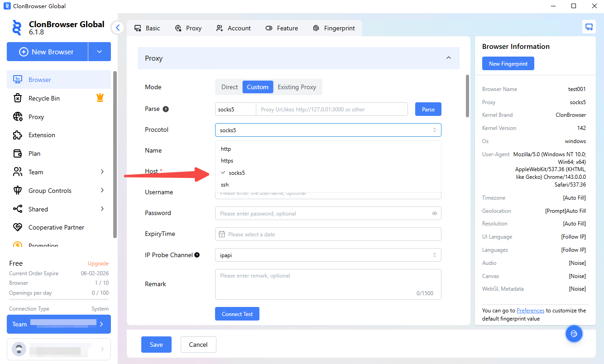The height and width of the screenshot is (364, 604).
Task: Click the Proxy Url parse input field
Action: pyautogui.click(x=331, y=109)
